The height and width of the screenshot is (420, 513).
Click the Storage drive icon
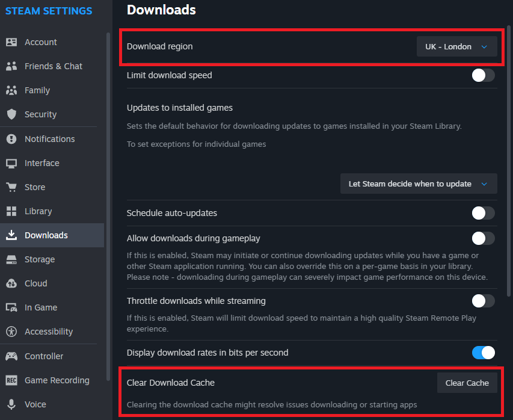point(11,259)
